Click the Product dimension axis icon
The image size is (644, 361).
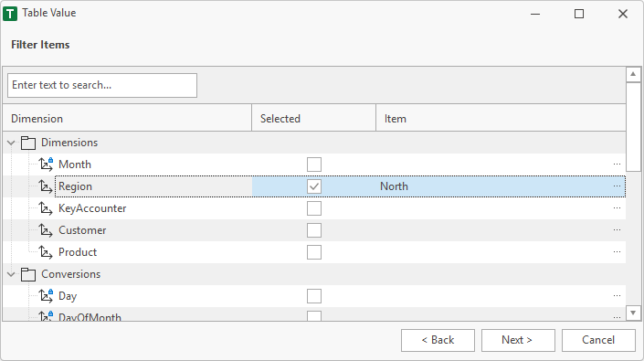(46, 252)
